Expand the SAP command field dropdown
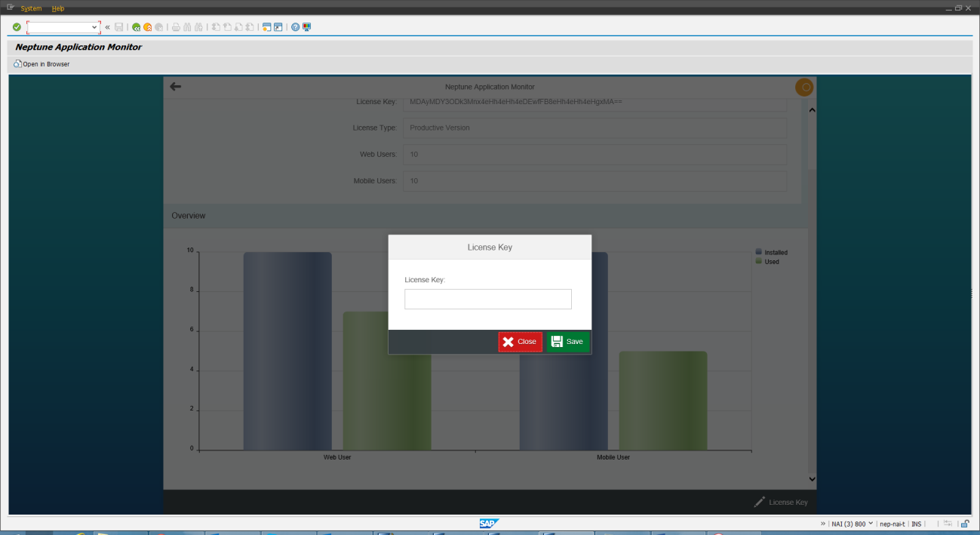 coord(95,26)
